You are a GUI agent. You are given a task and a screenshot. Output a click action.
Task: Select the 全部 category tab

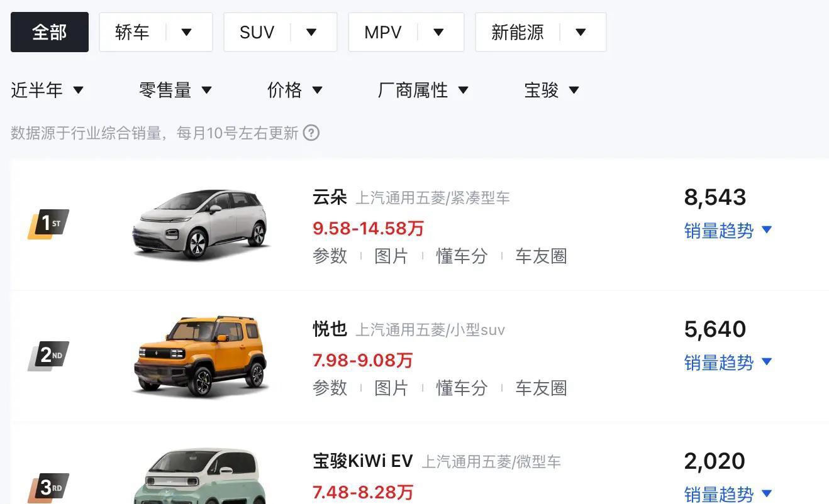click(50, 32)
